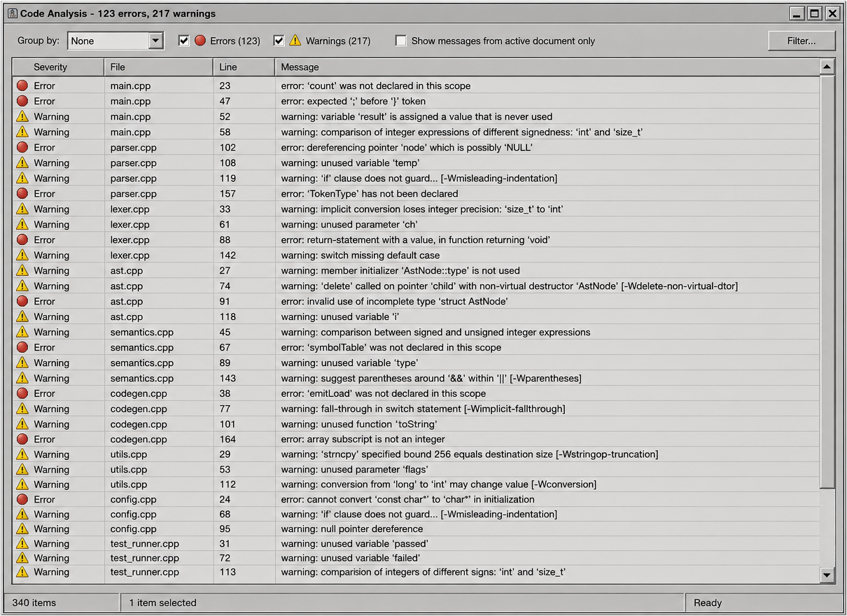Click warning icon for semantics.cpp line 143

22,379
